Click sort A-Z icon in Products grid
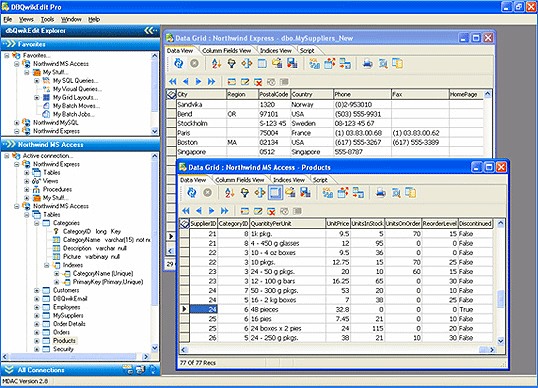The image size is (538, 388). click(230, 193)
